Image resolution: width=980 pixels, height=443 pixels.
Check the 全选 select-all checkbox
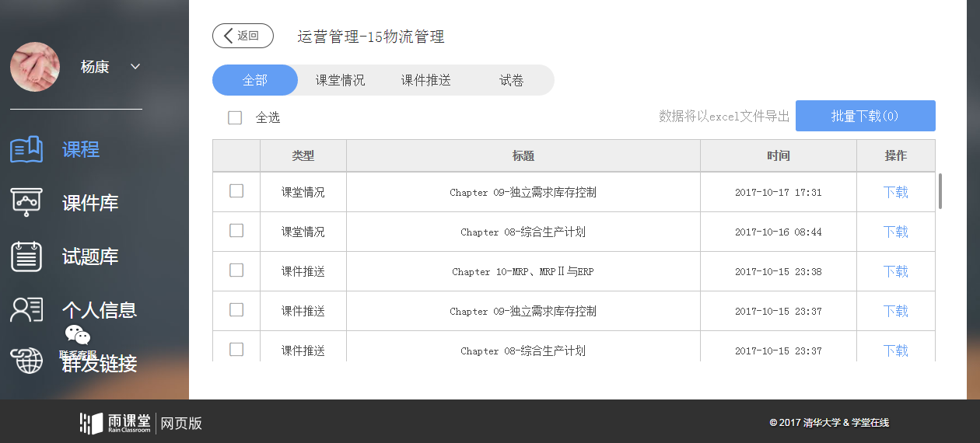(235, 117)
